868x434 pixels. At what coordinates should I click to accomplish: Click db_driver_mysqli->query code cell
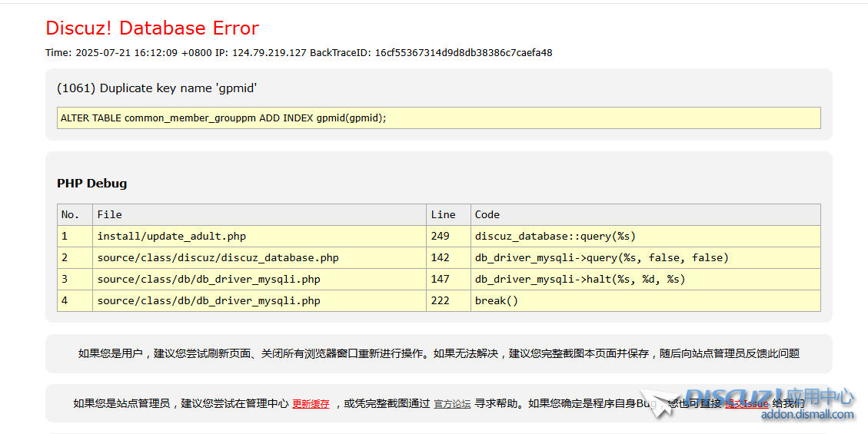pyautogui.click(x=646, y=257)
